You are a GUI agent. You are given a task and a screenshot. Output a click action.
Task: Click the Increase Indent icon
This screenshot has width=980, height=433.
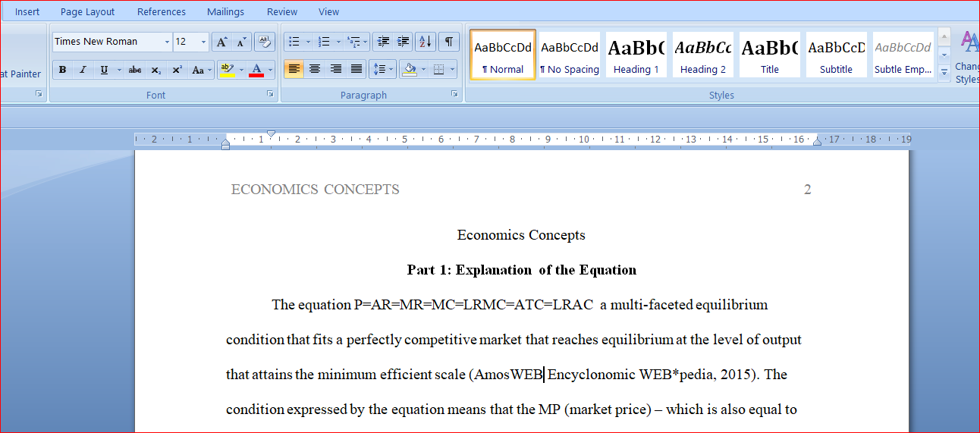click(403, 42)
